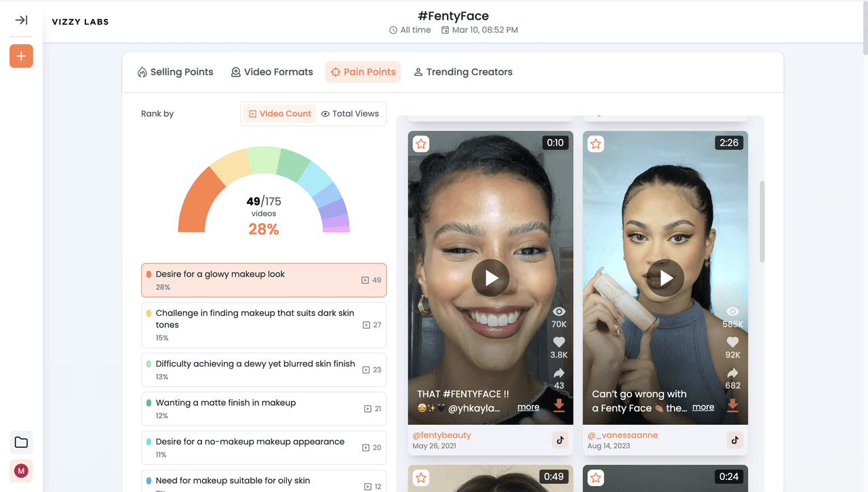Click the Aug 14, 2023 date
Viewport: 868px width, 492px height.
(x=610, y=446)
